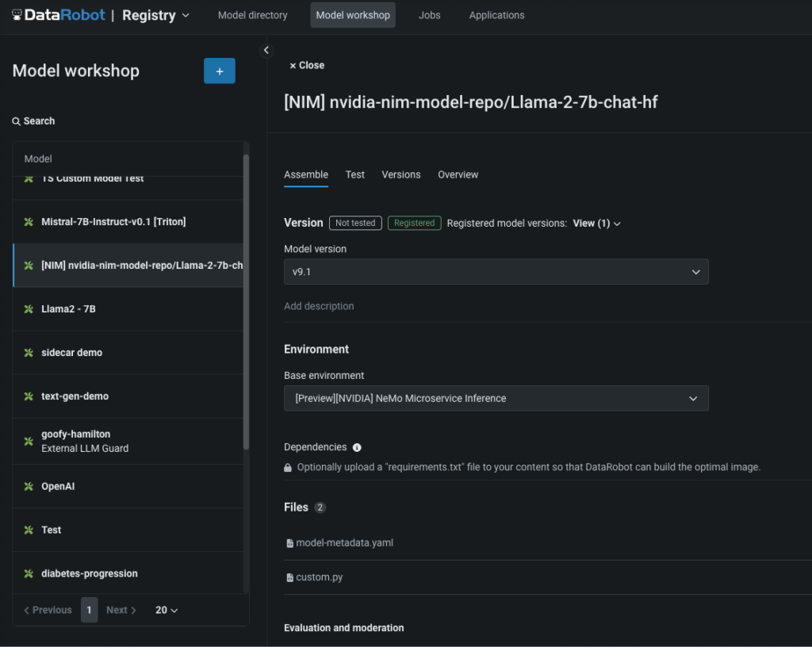Viewport: 812px width, 647px height.
Task: Switch to the Test tab
Action: tap(355, 174)
